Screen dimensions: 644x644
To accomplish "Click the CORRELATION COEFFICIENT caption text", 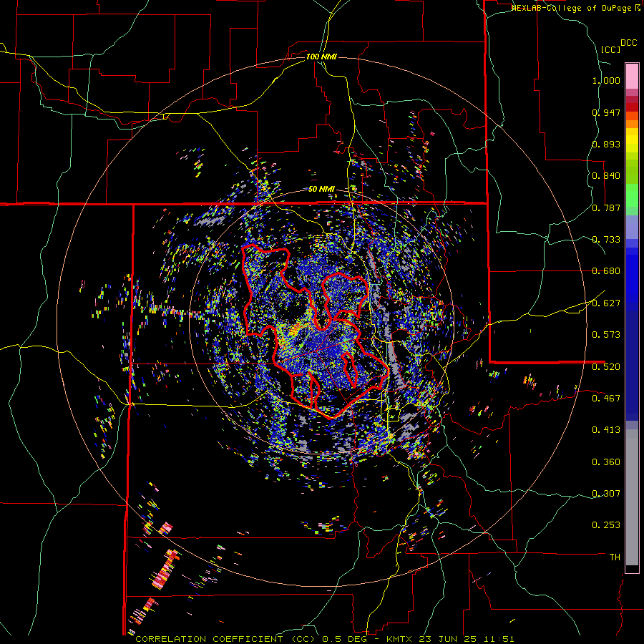I will (x=209, y=639).
